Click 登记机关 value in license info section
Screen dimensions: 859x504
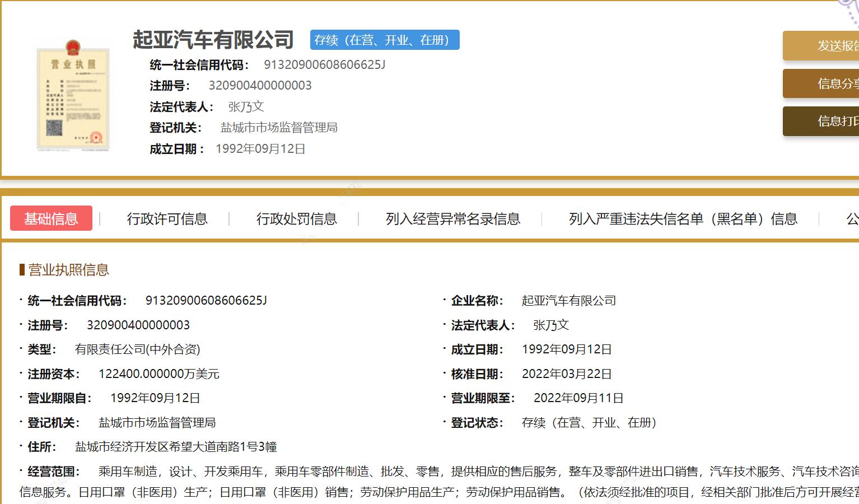coord(157,423)
